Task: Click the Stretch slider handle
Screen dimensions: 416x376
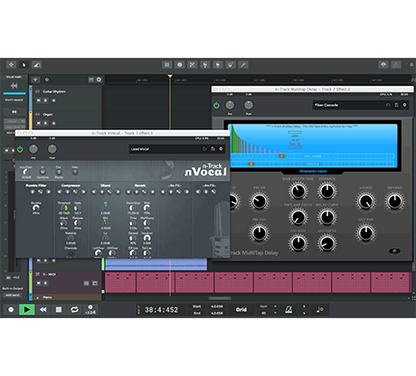Action: coord(251,164)
